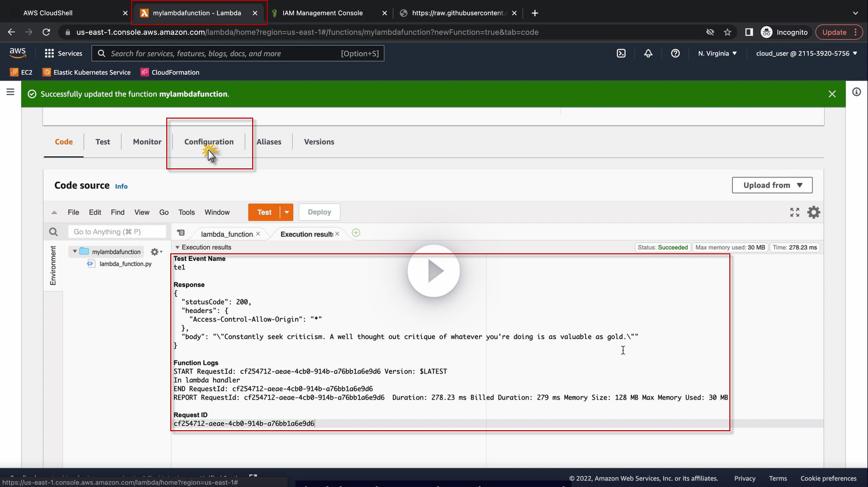Open the Upload from dropdown

pyautogui.click(x=772, y=185)
